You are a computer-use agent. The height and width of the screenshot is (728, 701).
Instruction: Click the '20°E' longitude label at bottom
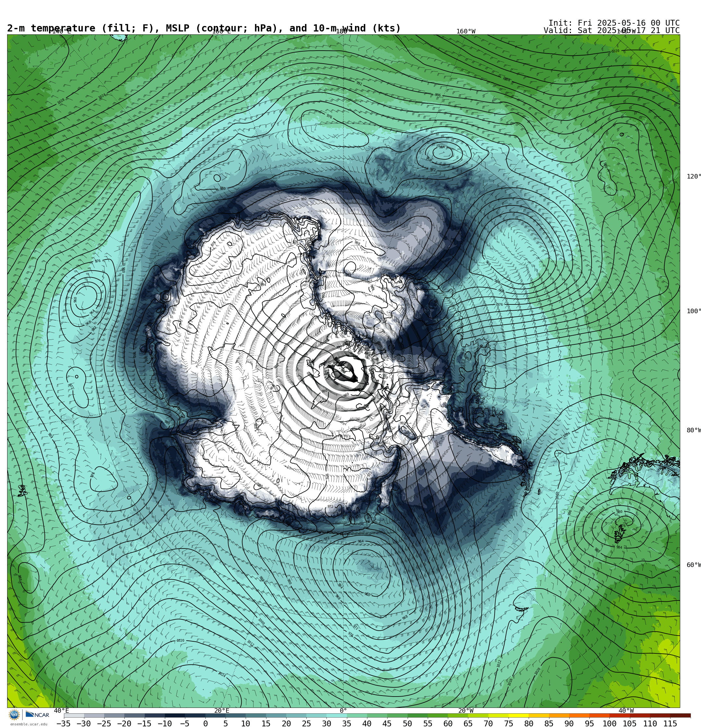[x=222, y=711]
